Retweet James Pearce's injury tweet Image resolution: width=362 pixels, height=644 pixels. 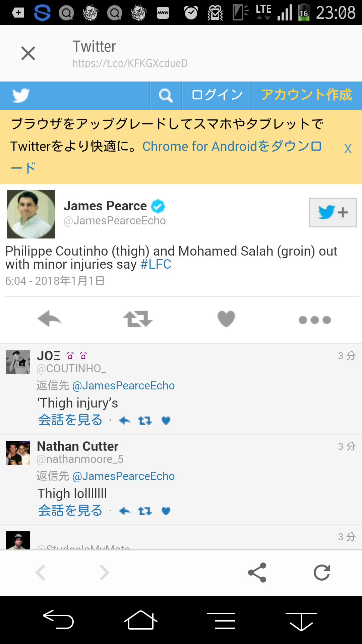point(137,319)
